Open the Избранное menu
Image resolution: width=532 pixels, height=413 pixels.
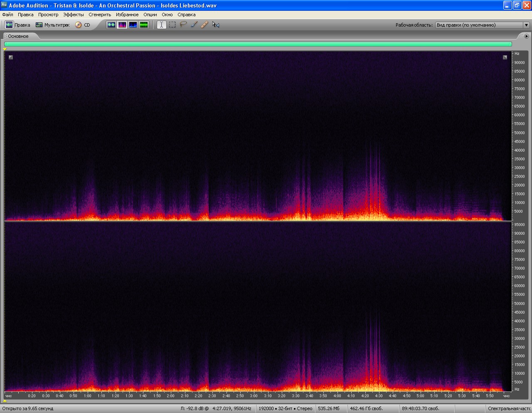(x=127, y=15)
